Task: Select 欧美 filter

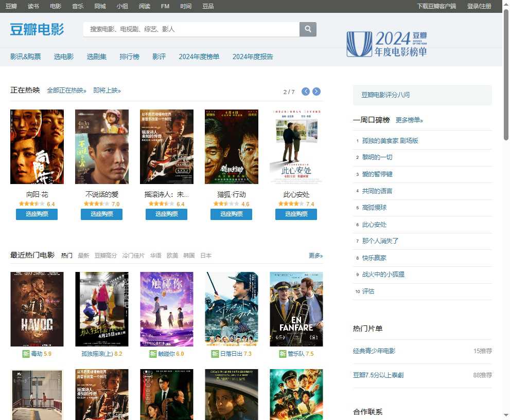Action: (172, 255)
